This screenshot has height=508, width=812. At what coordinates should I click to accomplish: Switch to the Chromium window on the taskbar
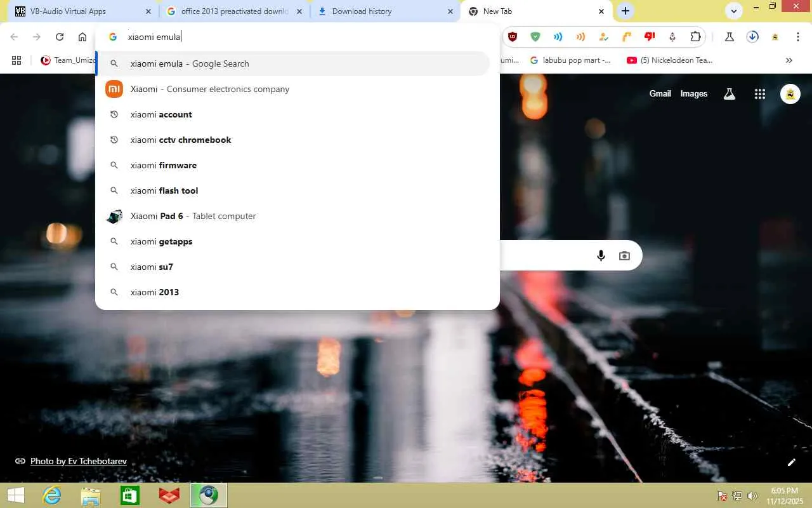(209, 495)
